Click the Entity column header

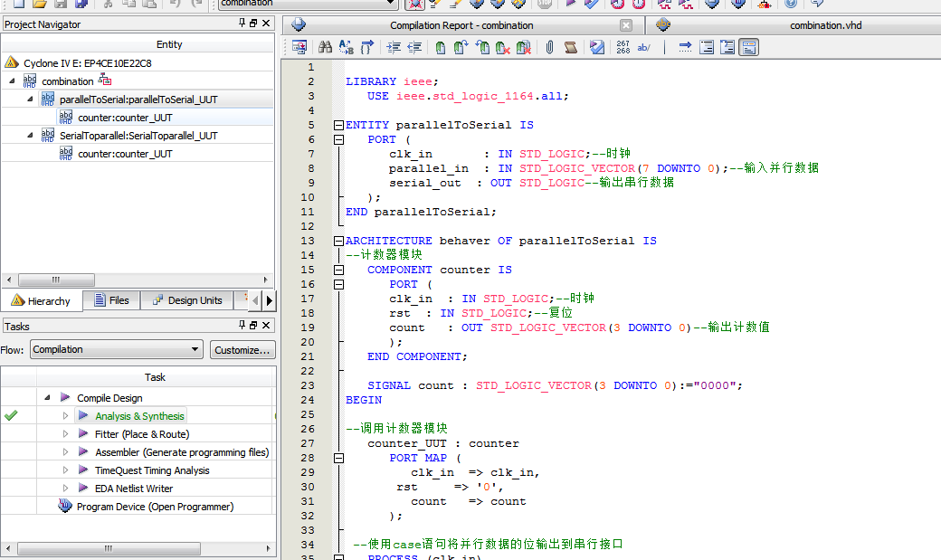169,44
